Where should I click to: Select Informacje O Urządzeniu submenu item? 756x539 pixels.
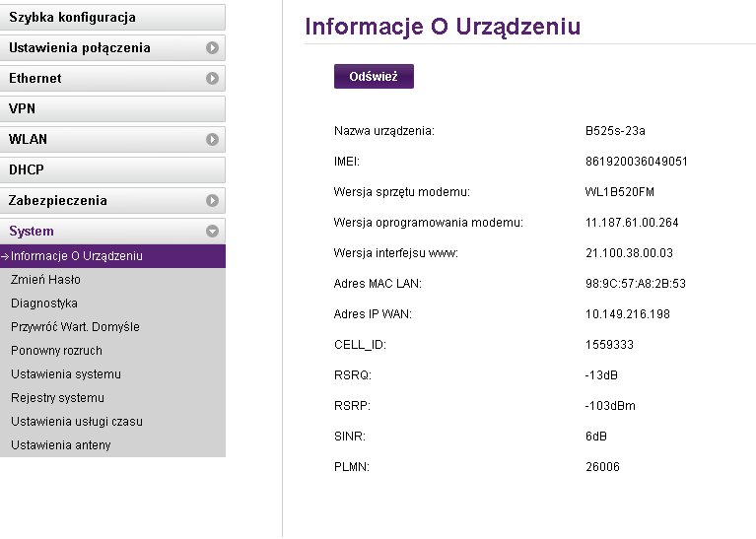pos(112,256)
